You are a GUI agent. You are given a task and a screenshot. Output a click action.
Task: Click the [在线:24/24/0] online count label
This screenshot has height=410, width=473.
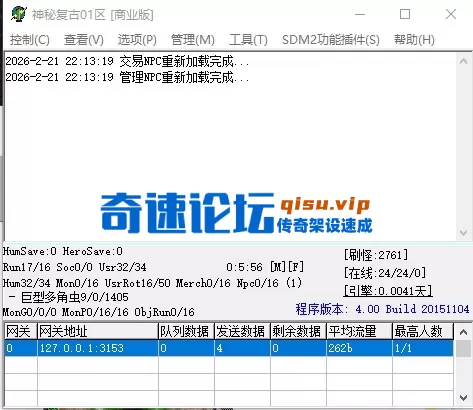(385, 273)
